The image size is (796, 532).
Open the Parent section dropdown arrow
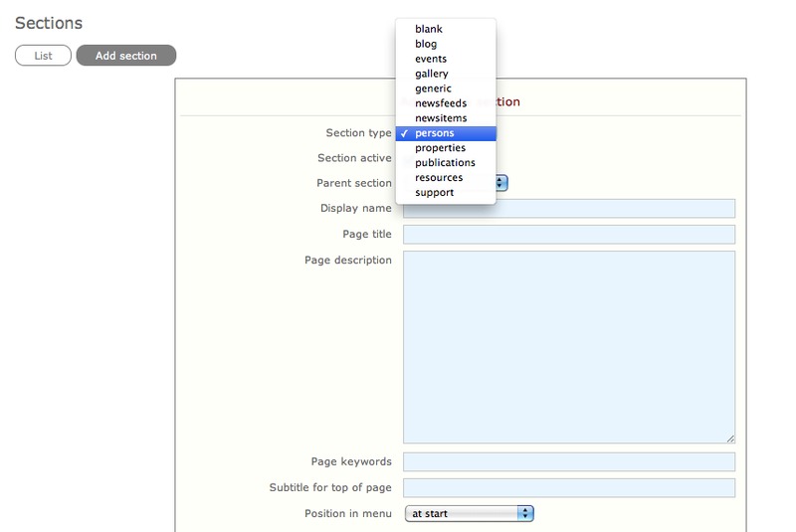(501, 183)
